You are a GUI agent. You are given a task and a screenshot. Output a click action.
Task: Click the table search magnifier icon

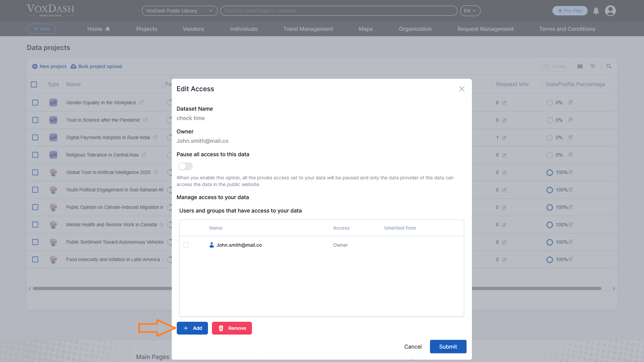pos(609,66)
